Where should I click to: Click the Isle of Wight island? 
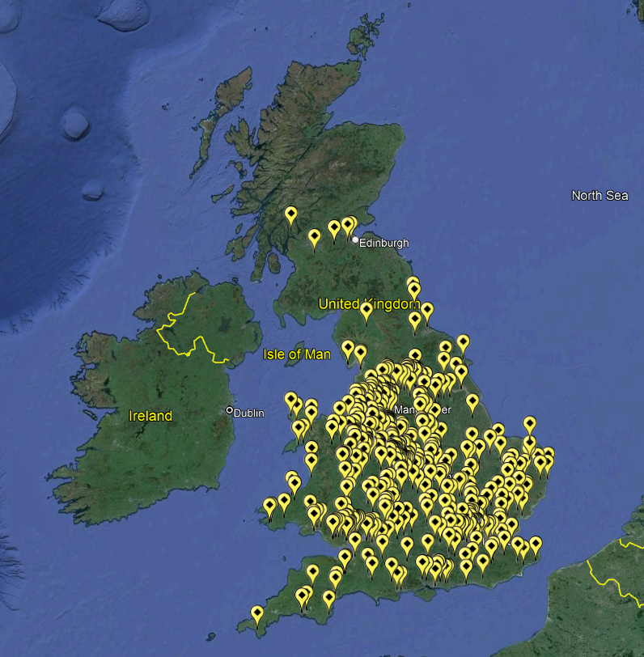pos(426,594)
